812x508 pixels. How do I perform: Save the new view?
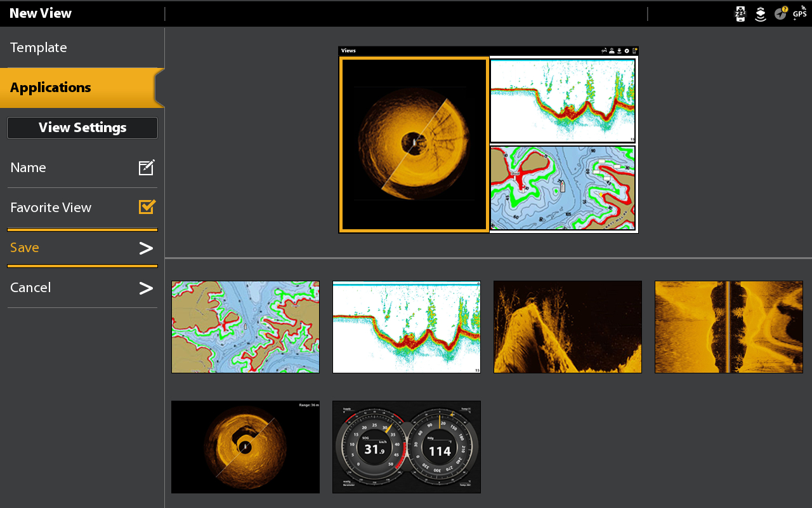[x=82, y=248]
